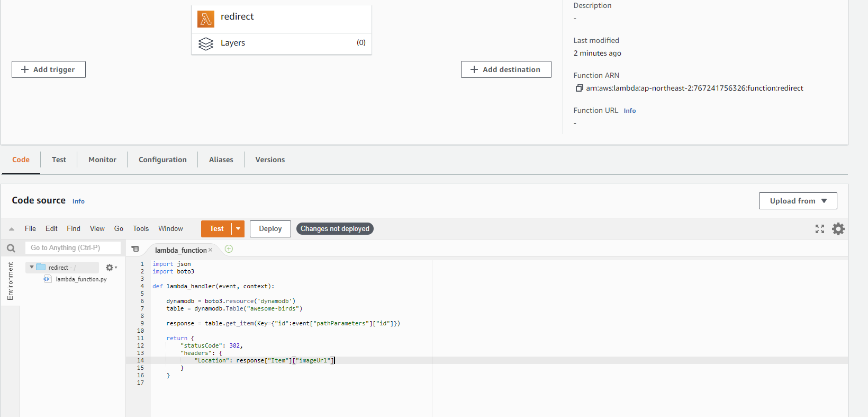Viewport: 868px width, 417px height.
Task: Open the View menu
Action: [97, 228]
